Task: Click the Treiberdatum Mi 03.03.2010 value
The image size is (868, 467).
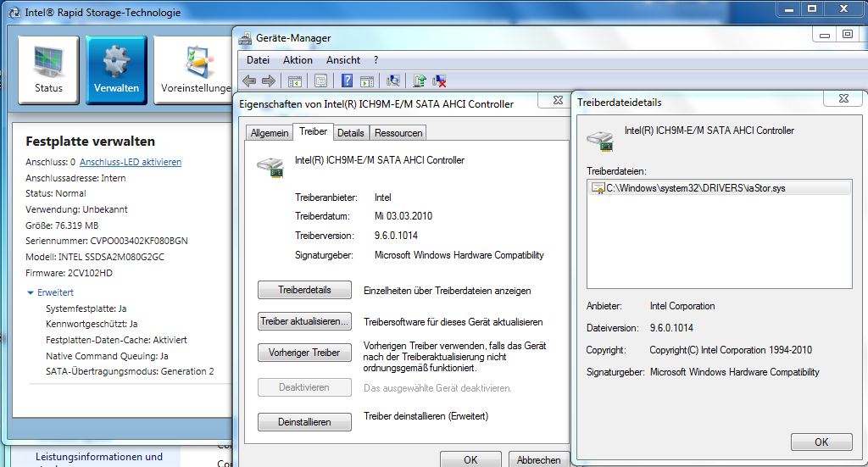Action: pyautogui.click(x=403, y=216)
